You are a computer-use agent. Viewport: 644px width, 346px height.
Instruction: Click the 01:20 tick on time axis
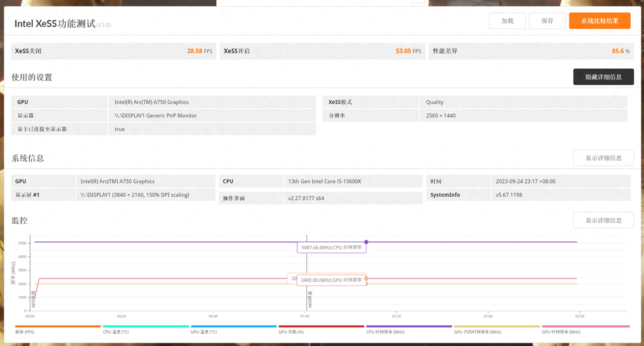click(x=396, y=316)
